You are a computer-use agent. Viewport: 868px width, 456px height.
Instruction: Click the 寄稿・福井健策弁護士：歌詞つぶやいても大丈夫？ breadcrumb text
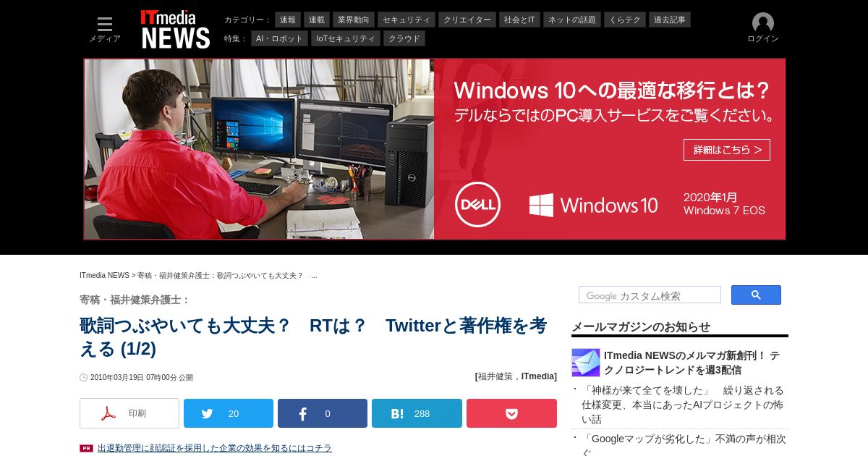[227, 276]
